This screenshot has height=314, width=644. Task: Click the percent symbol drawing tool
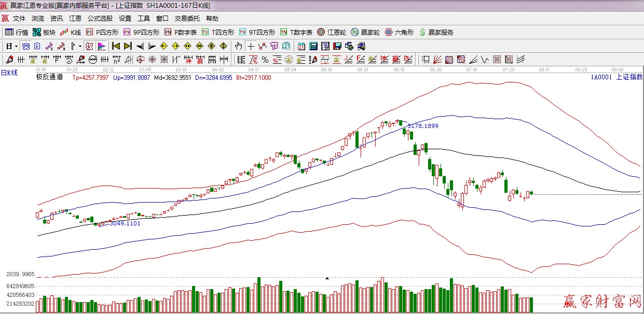(265, 59)
